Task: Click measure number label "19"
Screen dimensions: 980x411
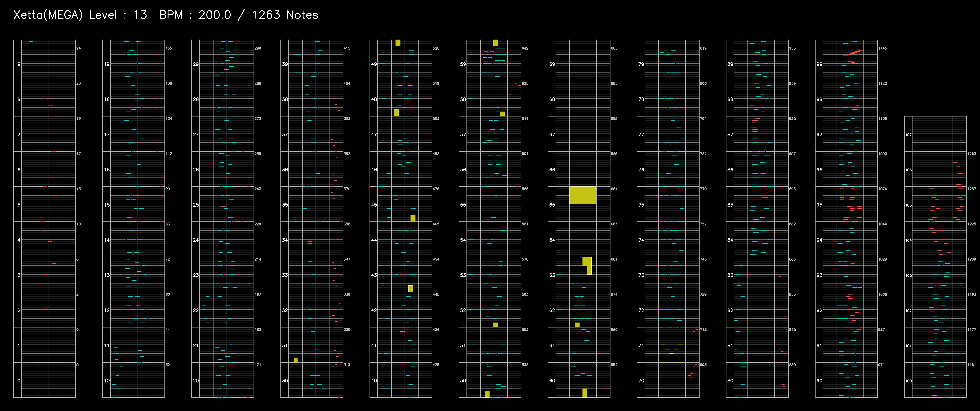Action: [x=107, y=64]
